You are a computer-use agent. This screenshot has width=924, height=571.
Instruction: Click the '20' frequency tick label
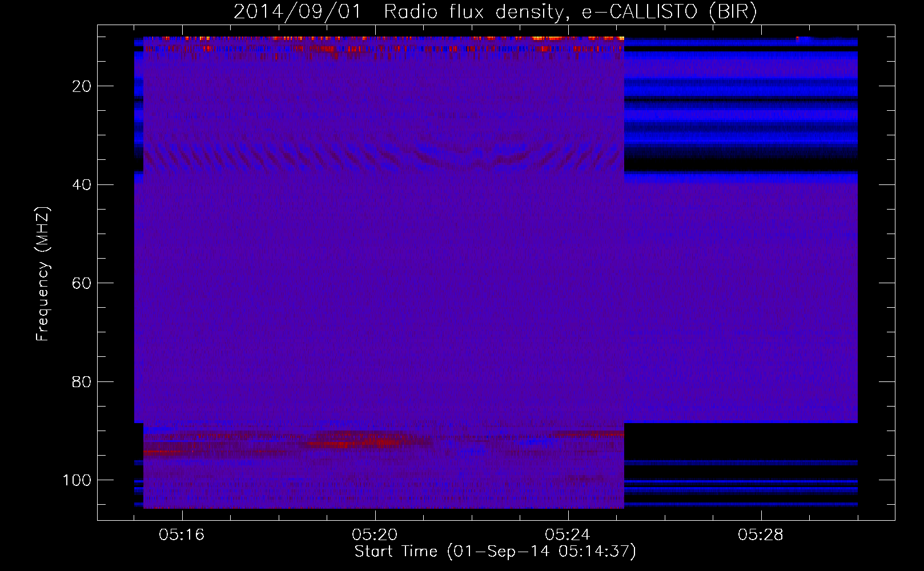coord(82,86)
